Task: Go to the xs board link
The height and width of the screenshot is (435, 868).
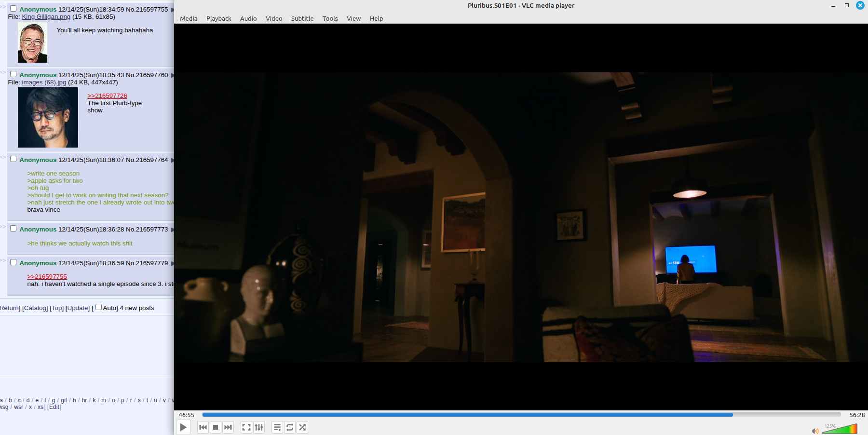Action: tap(41, 407)
